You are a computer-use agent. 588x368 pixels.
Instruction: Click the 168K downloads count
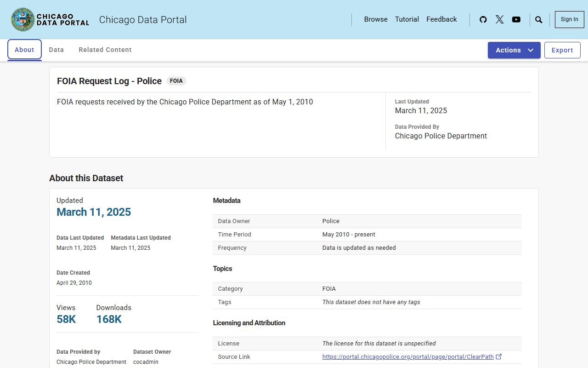point(109,319)
